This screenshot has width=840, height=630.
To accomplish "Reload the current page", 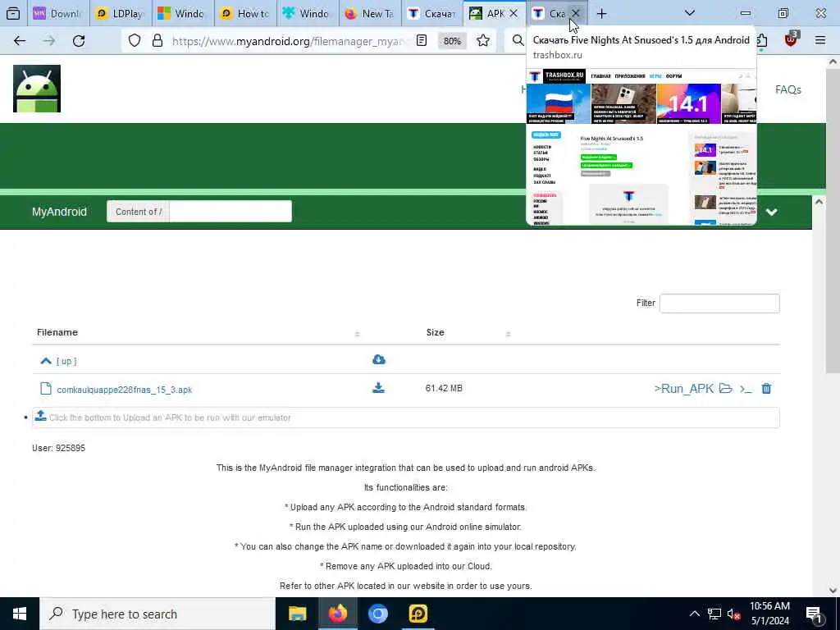I will point(79,41).
